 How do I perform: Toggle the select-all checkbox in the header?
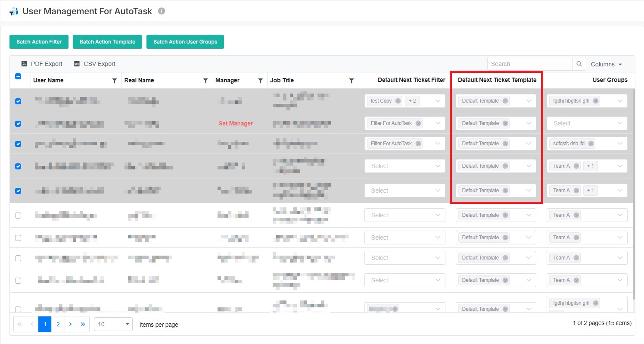18,76
